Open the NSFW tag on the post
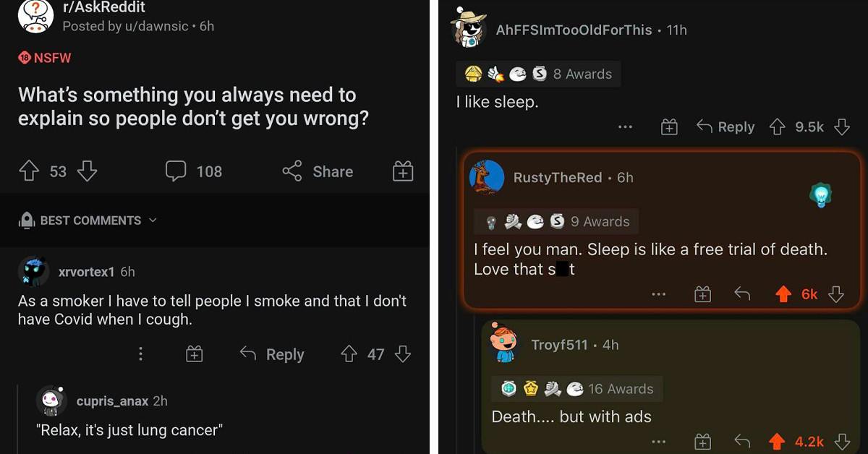The height and width of the screenshot is (454, 868). (44, 58)
